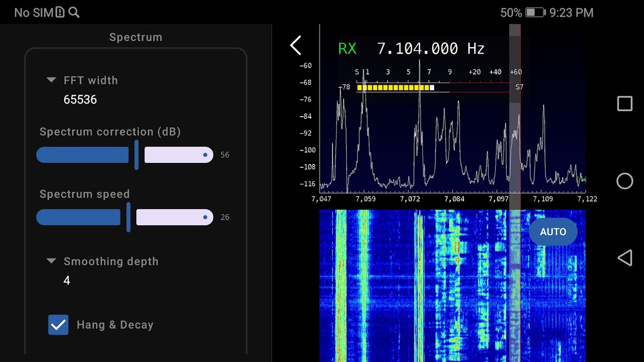Click right end of Spectrum correction slider
This screenshot has height=362, width=644.
pos(205,155)
